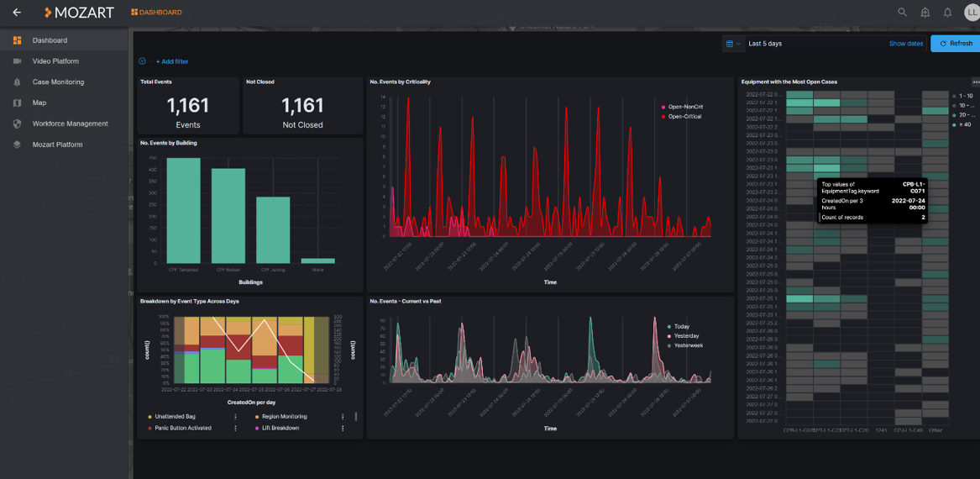Go to Map in the sidebar
The width and height of the screenshot is (980, 479).
pos(39,103)
